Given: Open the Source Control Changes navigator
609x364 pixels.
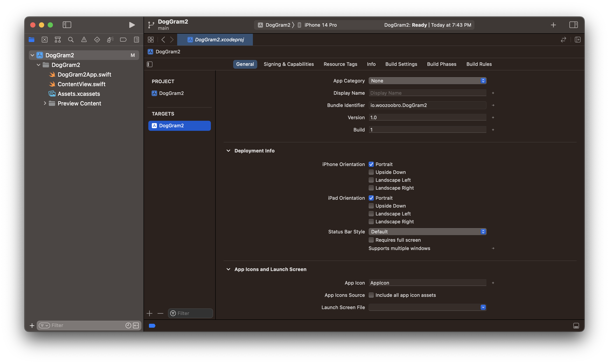Looking at the screenshot, I should [44, 40].
